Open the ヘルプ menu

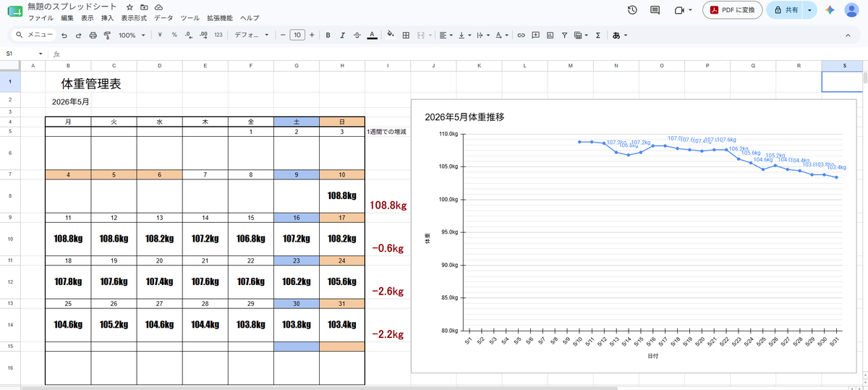coord(250,17)
